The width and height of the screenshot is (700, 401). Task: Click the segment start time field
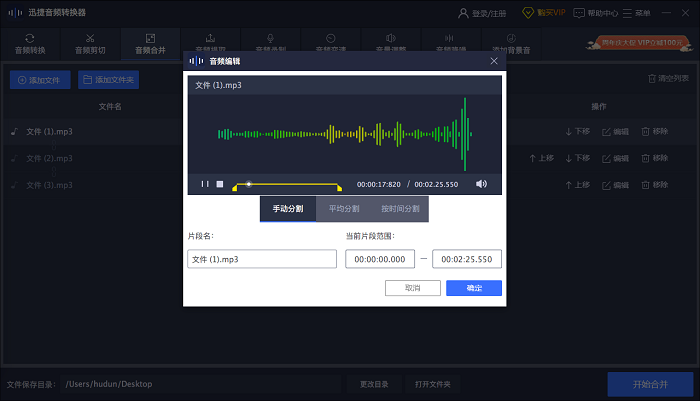(x=380, y=259)
